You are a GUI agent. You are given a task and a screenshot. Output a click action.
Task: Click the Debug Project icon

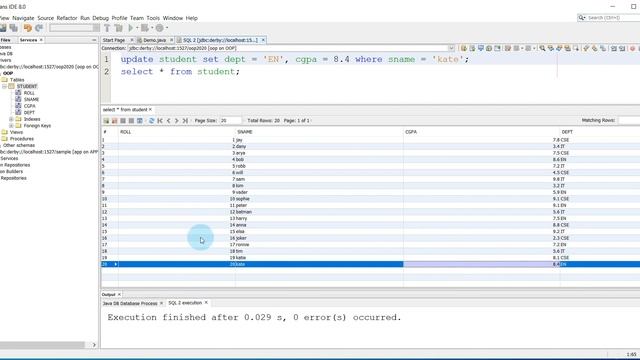[x=144, y=28]
